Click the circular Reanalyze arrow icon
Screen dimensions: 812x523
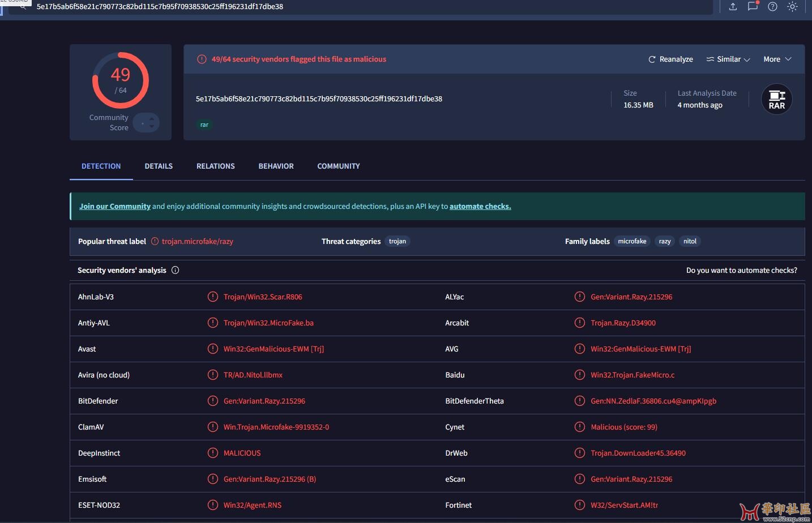coord(652,59)
